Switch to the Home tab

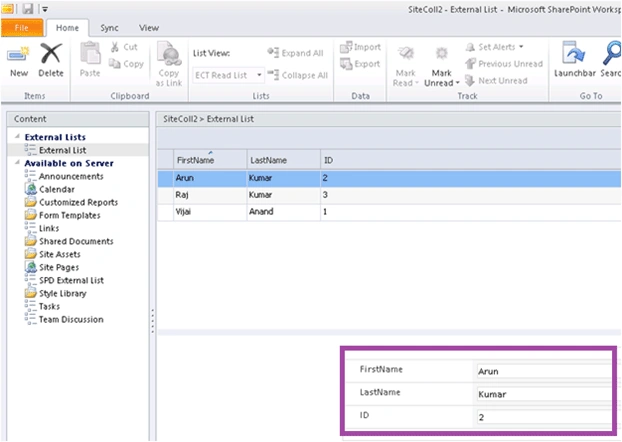[67, 28]
